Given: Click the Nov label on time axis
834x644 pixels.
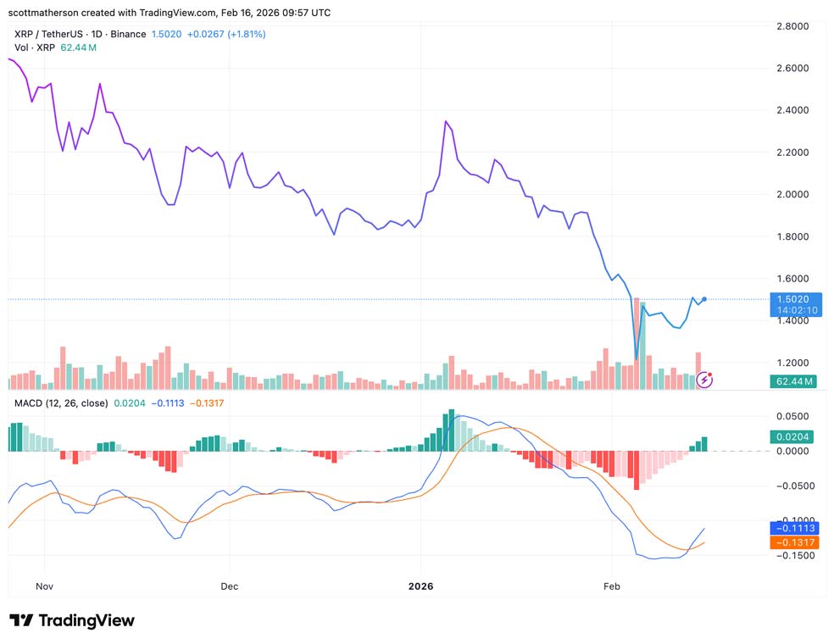Looking at the screenshot, I should click(45, 586).
